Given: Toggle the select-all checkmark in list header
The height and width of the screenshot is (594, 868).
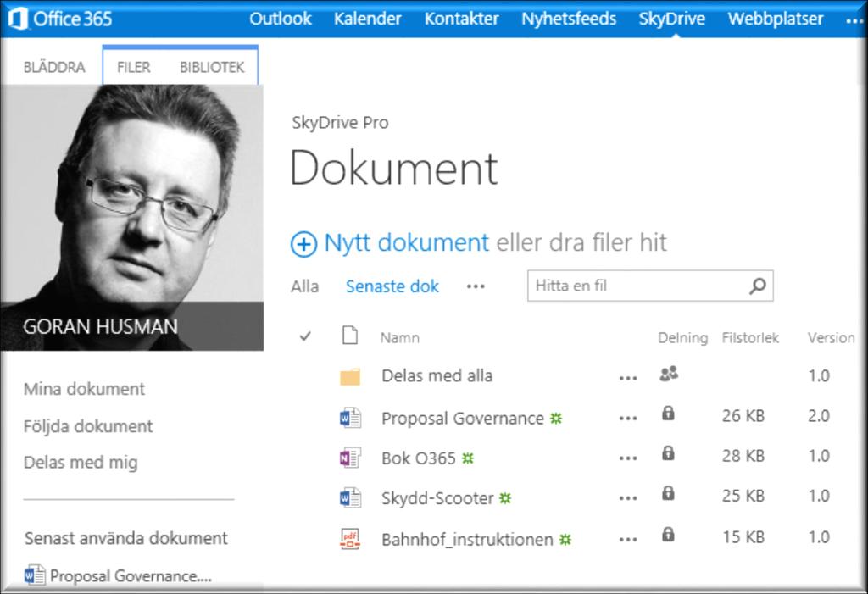Looking at the screenshot, I should [305, 336].
